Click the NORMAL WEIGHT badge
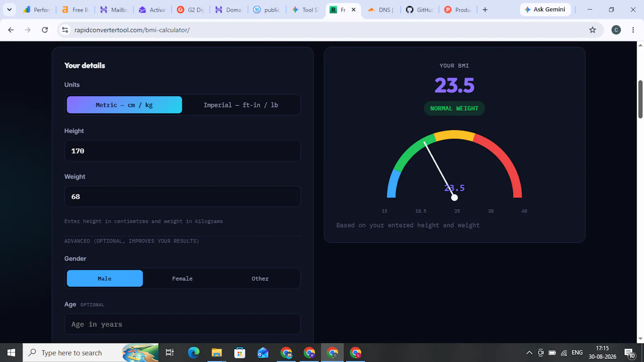The height and width of the screenshot is (362, 644). point(454,108)
